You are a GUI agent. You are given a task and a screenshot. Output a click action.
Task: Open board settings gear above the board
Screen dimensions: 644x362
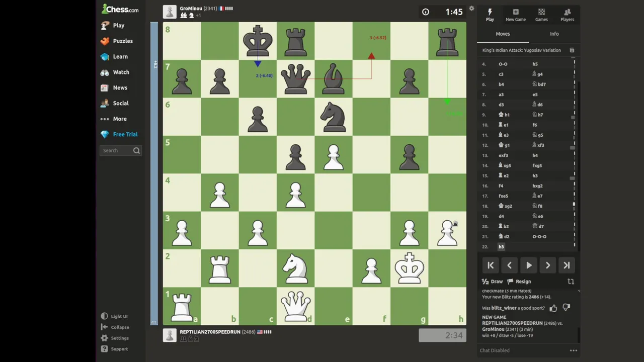[471, 9]
